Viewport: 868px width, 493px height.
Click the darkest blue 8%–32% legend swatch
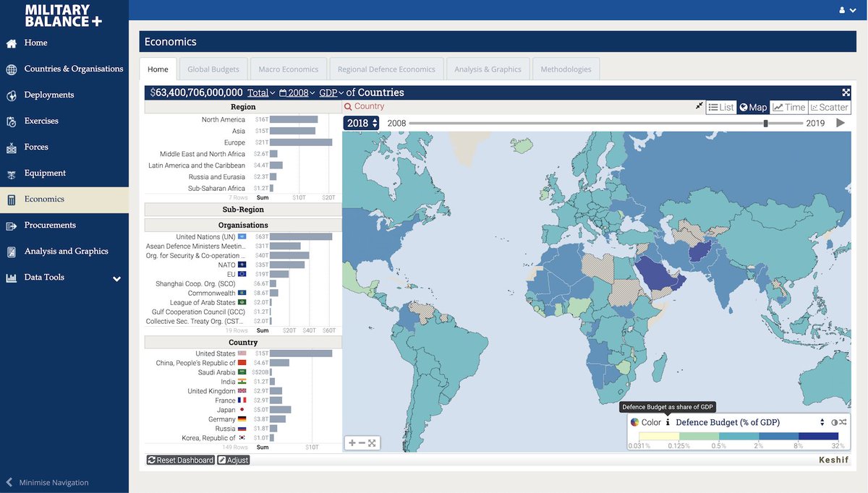[819, 436]
